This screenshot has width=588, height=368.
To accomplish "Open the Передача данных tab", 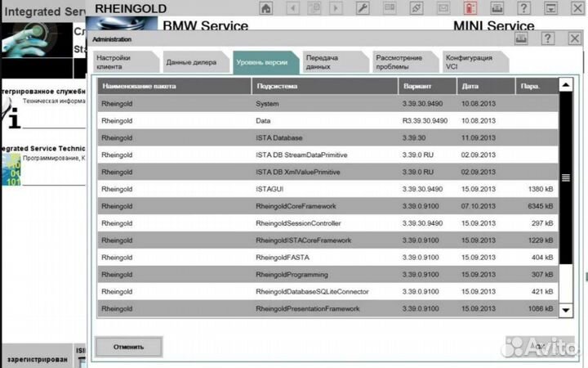I will coord(336,62).
